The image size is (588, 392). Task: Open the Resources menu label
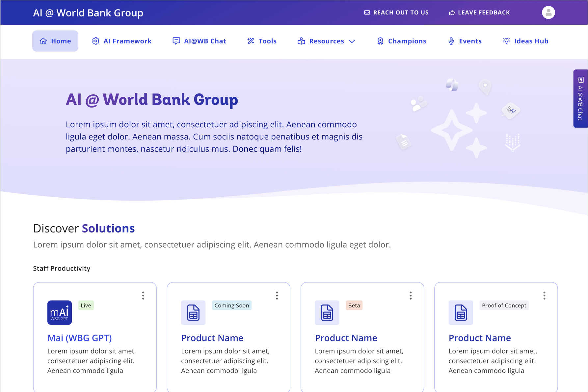(x=326, y=41)
